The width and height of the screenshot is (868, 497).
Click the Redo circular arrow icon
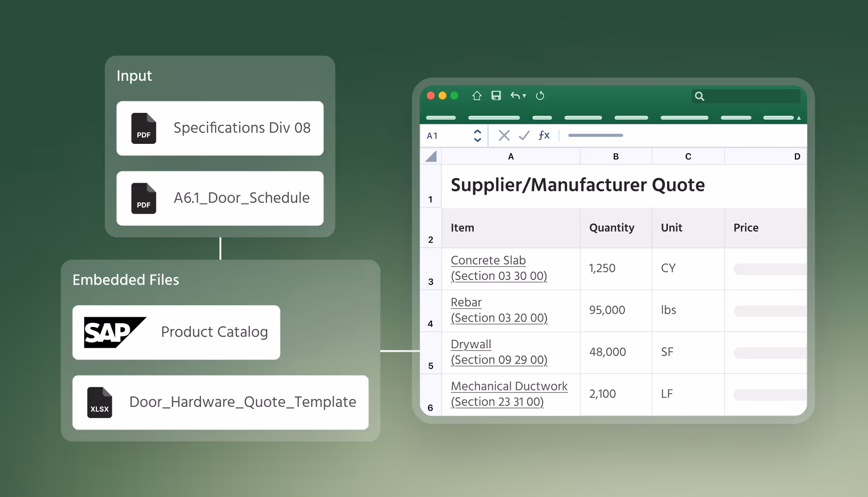[x=540, y=95]
